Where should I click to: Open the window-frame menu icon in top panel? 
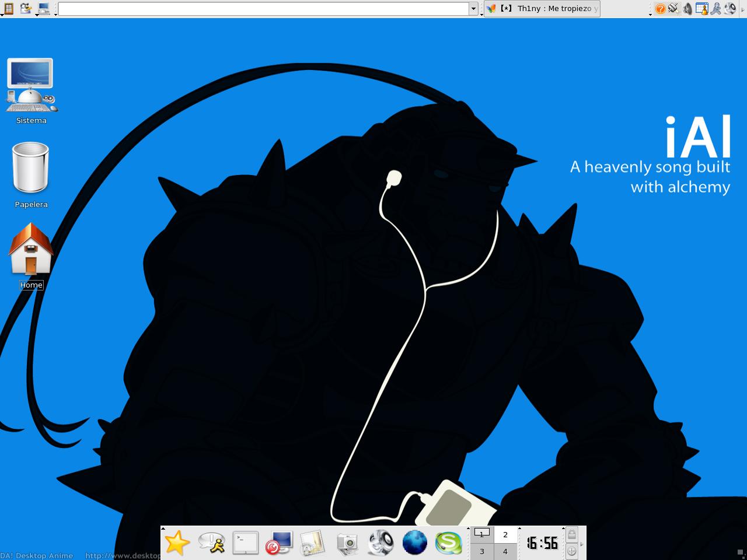pos(9,8)
